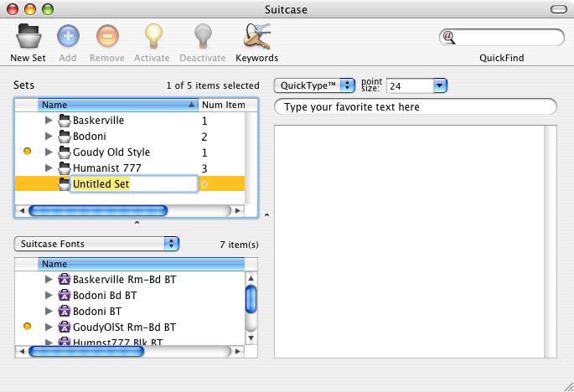The height and width of the screenshot is (392, 574).
Task: Expand the Goudy Old Style set
Action: pos(49,152)
